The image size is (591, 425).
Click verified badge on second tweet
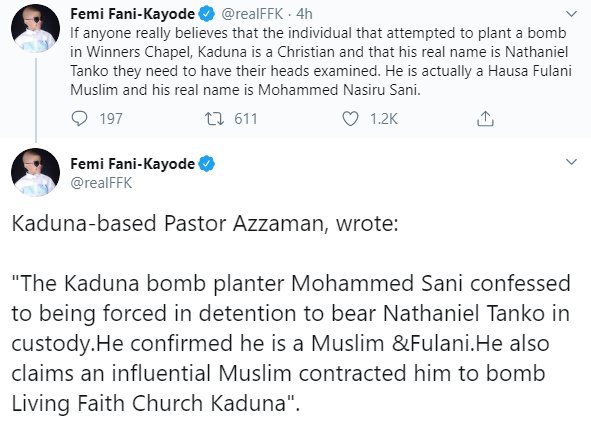tap(207, 164)
